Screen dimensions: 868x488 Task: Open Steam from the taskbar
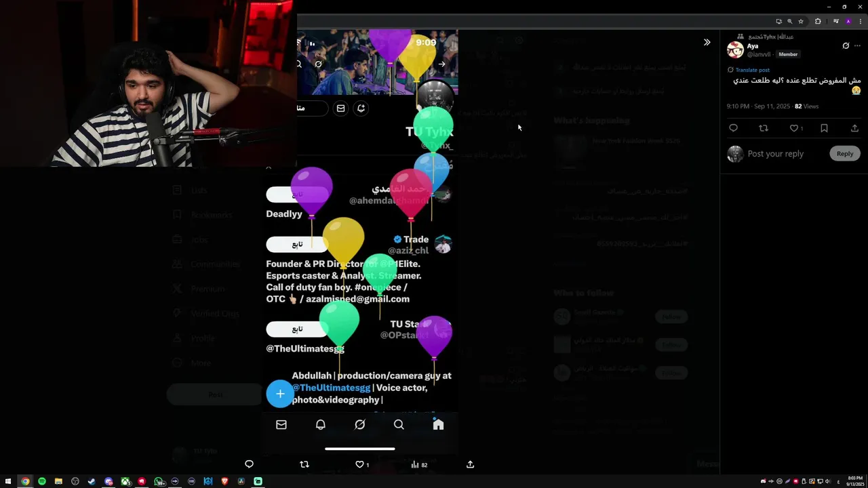pyautogui.click(x=92, y=481)
